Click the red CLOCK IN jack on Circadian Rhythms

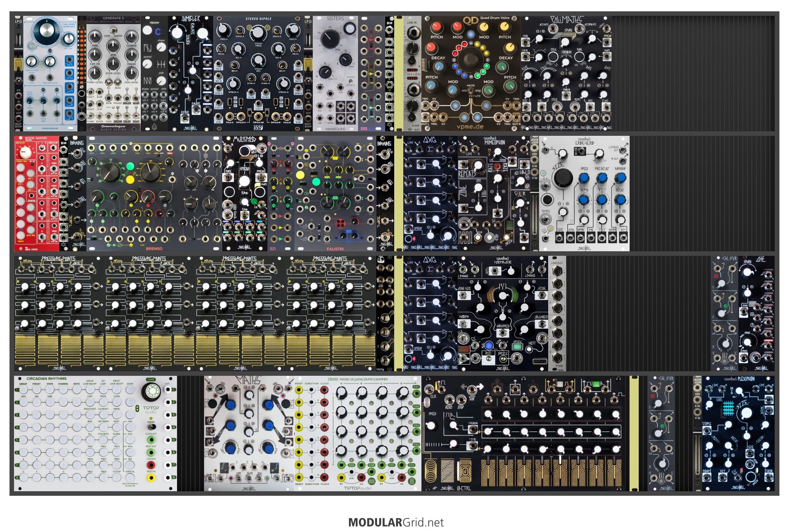(151, 465)
